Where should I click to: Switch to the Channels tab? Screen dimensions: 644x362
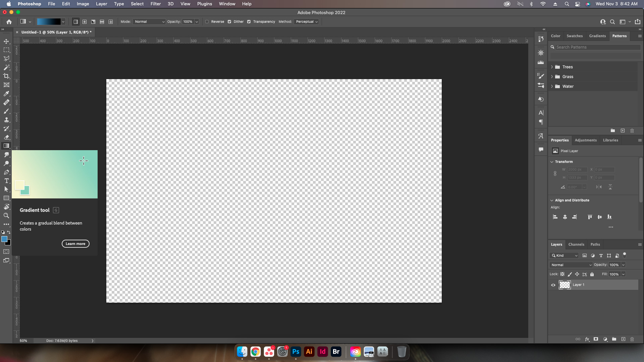[576, 244]
